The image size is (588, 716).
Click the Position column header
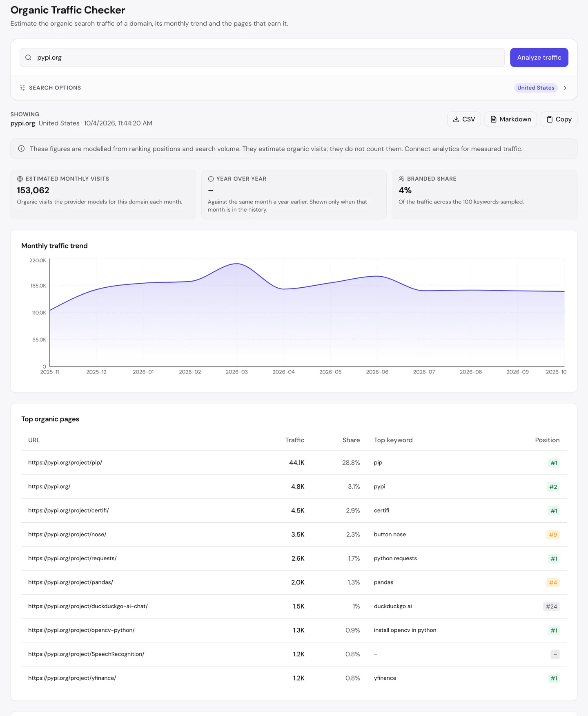pos(547,440)
